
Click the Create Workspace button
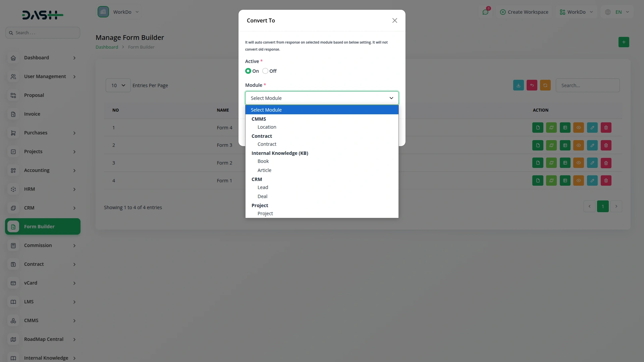click(524, 12)
